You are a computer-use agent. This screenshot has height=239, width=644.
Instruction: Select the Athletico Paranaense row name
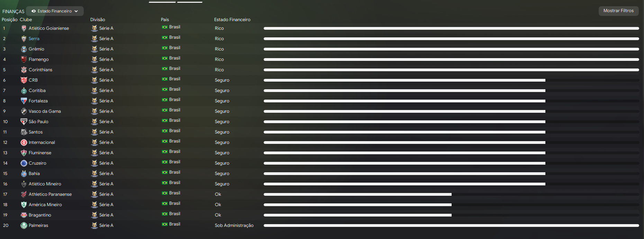(50, 194)
